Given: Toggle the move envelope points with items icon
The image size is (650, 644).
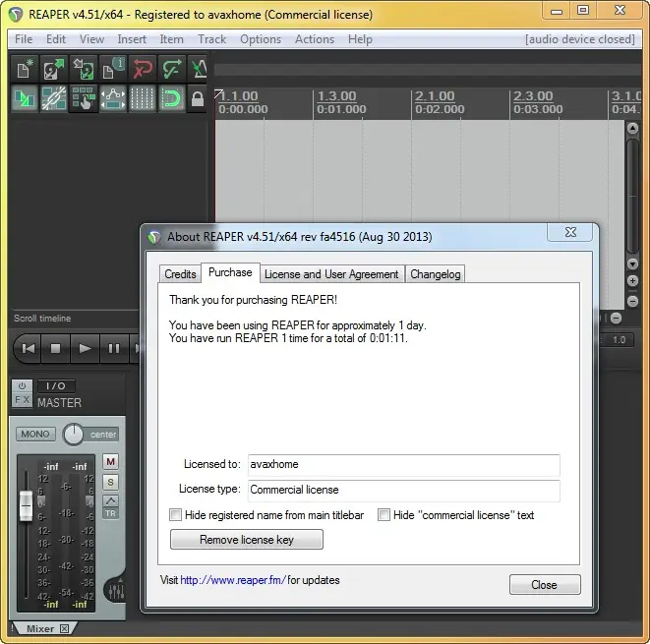Looking at the screenshot, I should pyautogui.click(x=113, y=98).
